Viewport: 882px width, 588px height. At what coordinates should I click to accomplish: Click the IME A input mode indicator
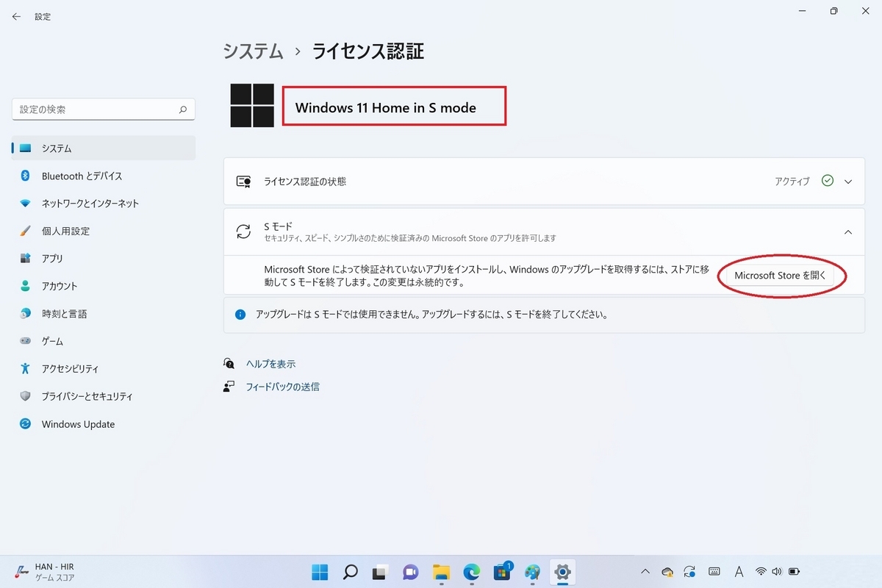pos(739,572)
